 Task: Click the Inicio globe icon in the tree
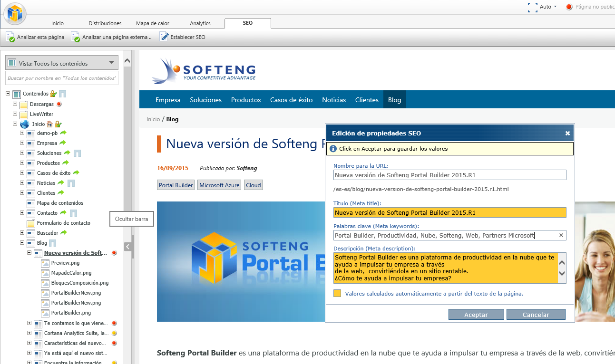pos(24,124)
